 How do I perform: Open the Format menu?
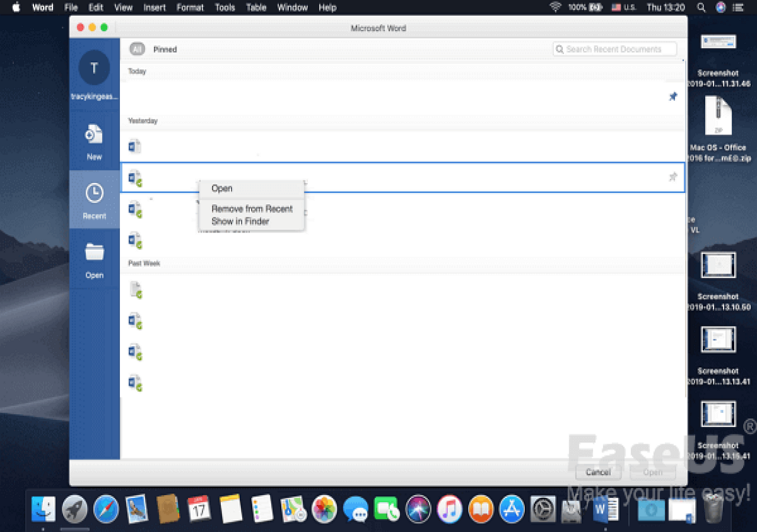(190, 8)
